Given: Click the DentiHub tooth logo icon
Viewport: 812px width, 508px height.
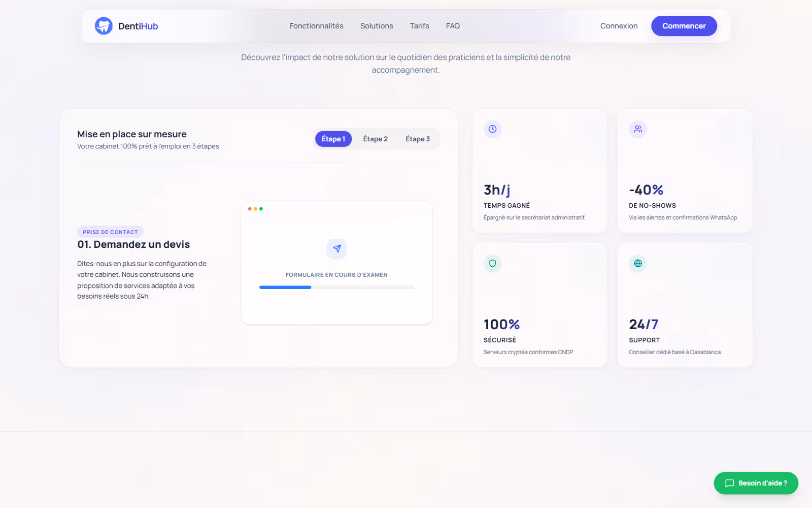Looking at the screenshot, I should point(104,26).
